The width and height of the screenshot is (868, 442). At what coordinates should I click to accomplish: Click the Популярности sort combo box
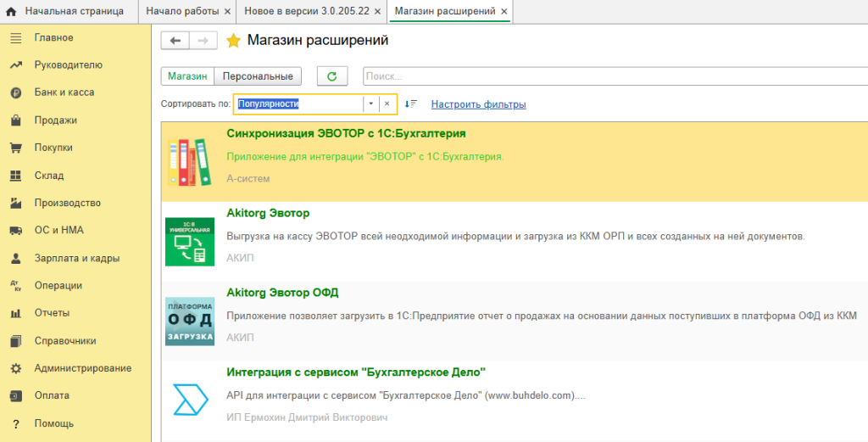315,104
